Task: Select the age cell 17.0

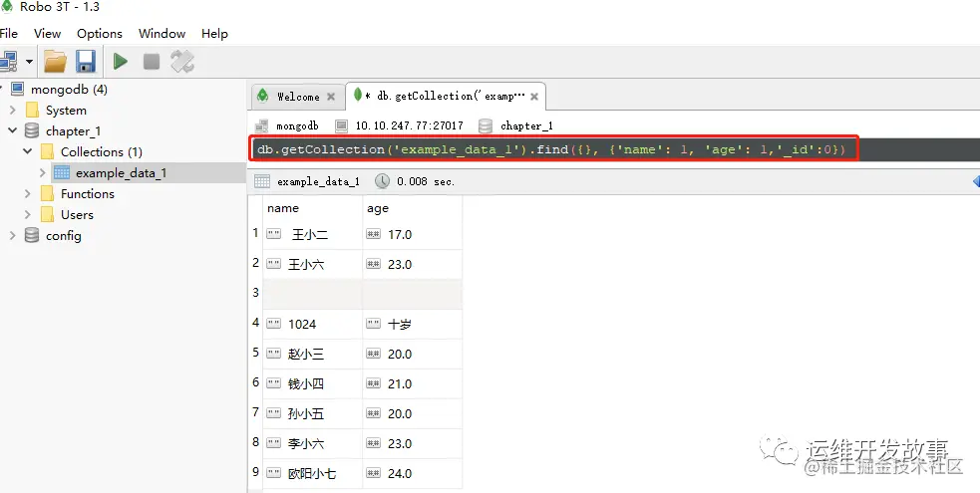Action: coord(413,235)
